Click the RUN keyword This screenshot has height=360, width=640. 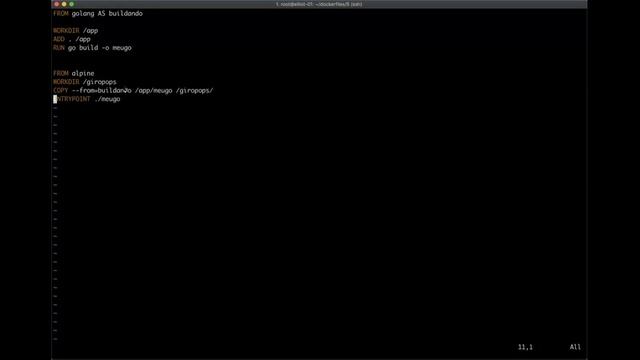point(59,48)
